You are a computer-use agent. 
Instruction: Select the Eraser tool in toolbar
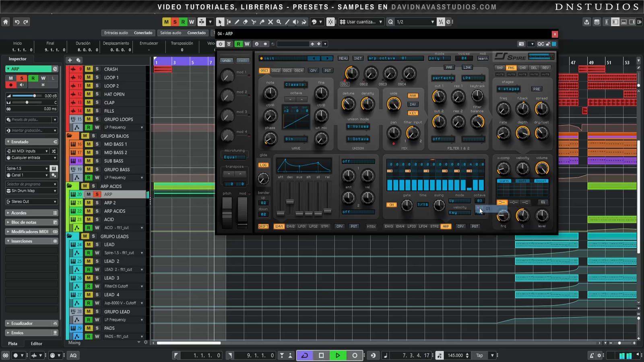click(245, 22)
